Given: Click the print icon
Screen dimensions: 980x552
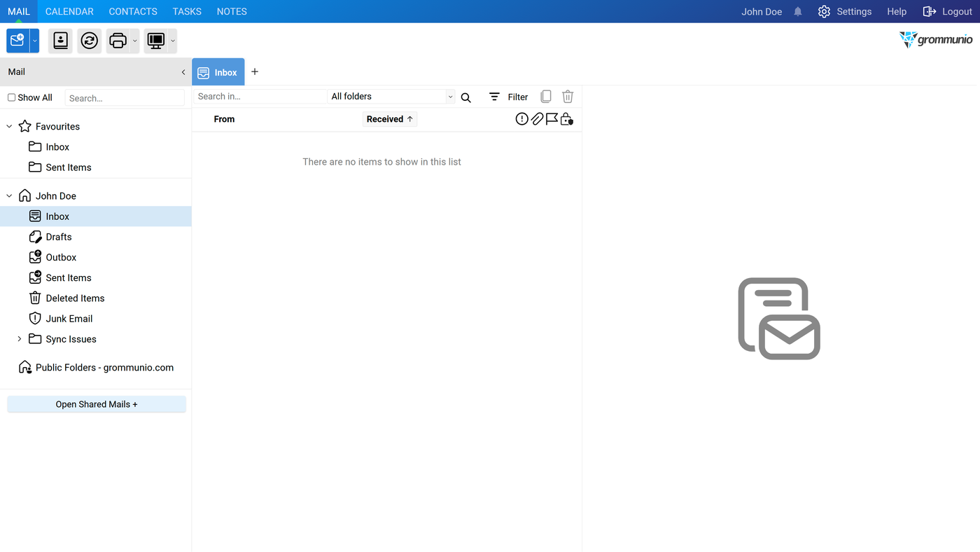Looking at the screenshot, I should pos(118,41).
